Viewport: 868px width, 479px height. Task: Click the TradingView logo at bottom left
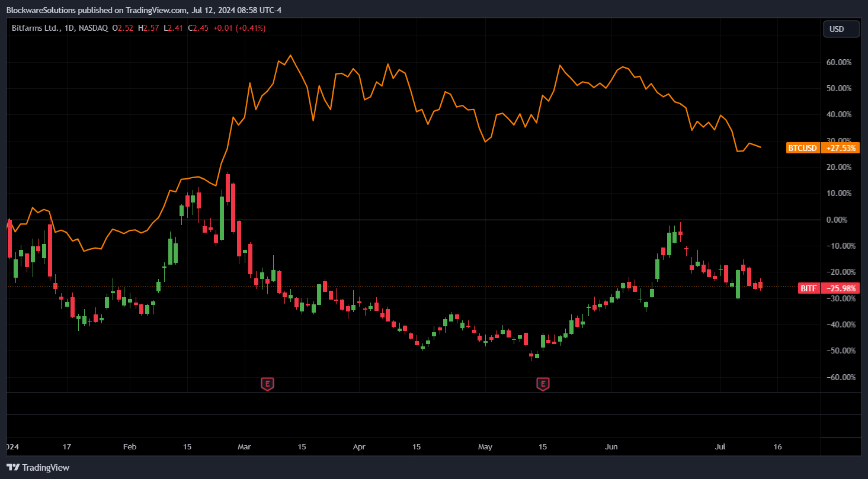[x=38, y=468]
